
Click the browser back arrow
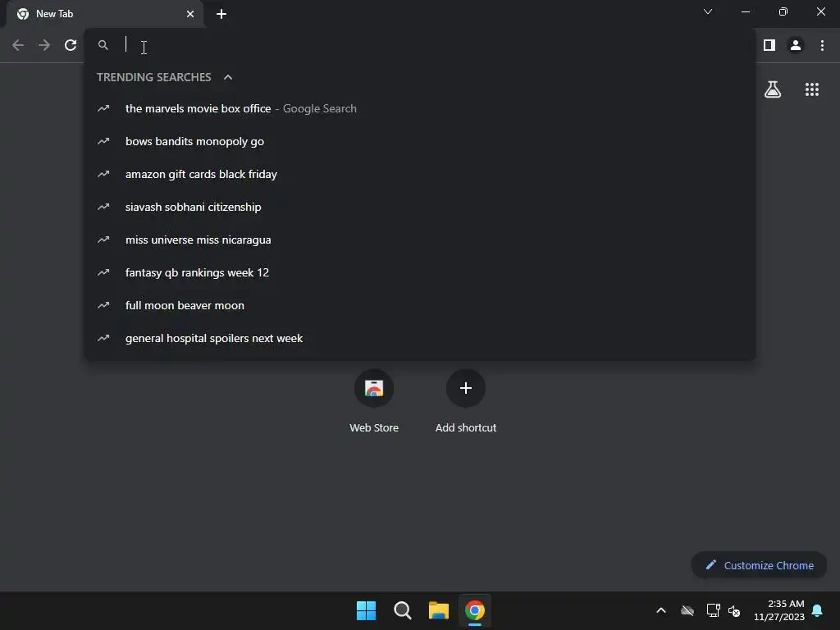tap(18, 46)
